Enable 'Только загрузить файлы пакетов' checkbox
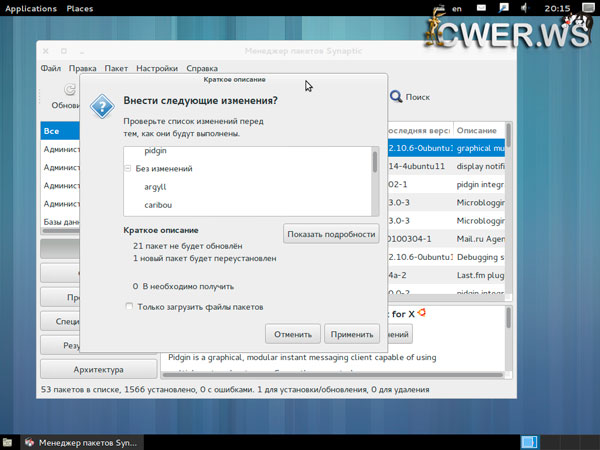Viewport: 600px width, 450px height. tap(129, 306)
